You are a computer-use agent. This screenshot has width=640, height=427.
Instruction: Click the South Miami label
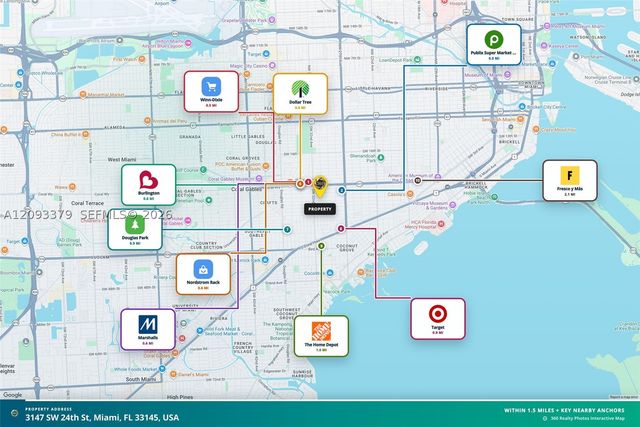click(x=141, y=379)
